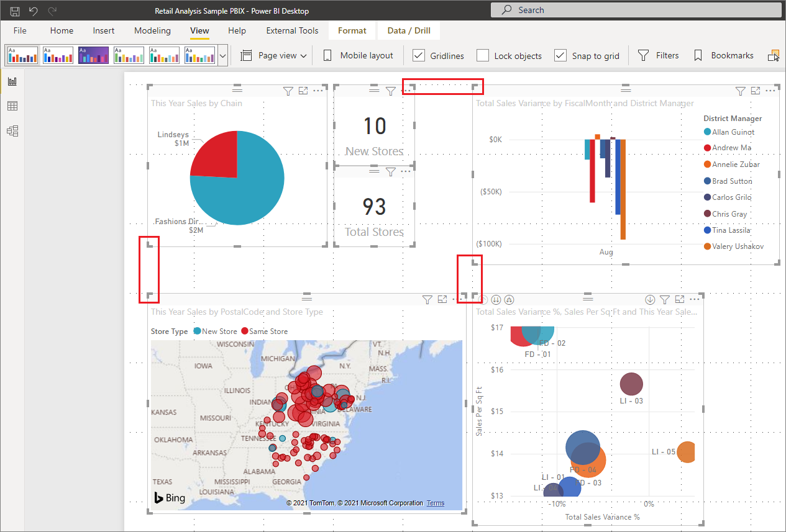Open Report view from left sidebar
This screenshot has height=532, width=786.
point(12,81)
